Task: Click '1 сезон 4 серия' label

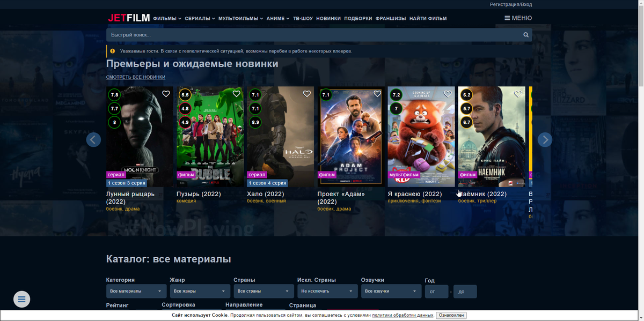Action: [x=268, y=183]
